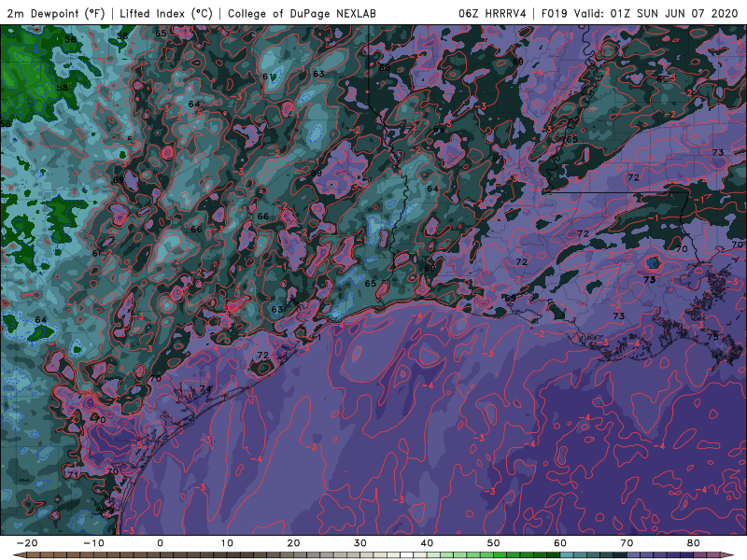This screenshot has width=747, height=560.
Task: Click the '10' color bar label
Action: 227,543
